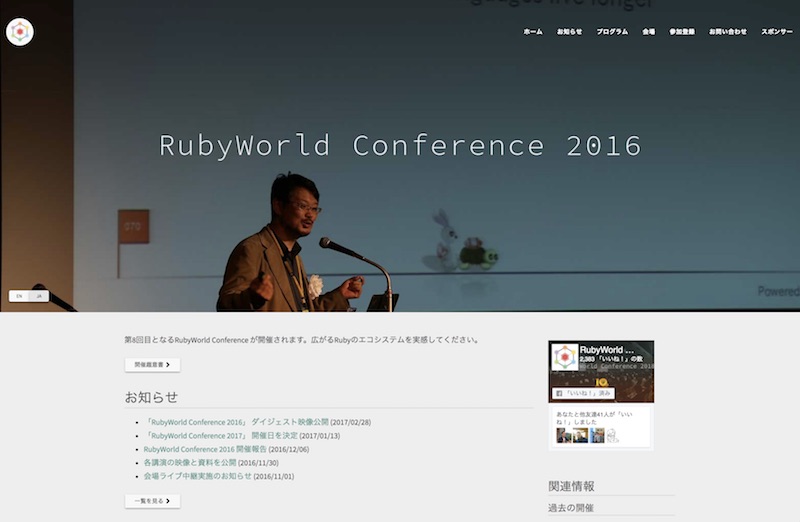
Task: Click the RubyWorld hexagon logo at top left
Action: coord(20,32)
